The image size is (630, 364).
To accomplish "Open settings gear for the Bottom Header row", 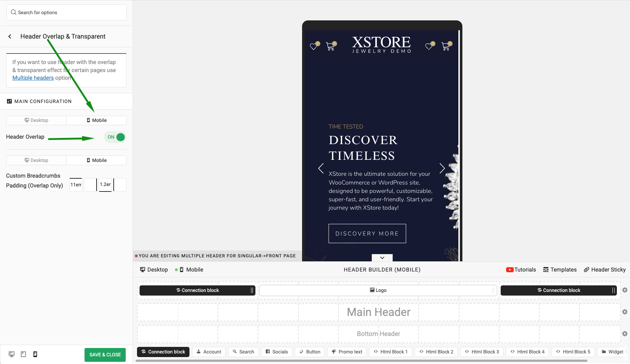I will pos(625,334).
